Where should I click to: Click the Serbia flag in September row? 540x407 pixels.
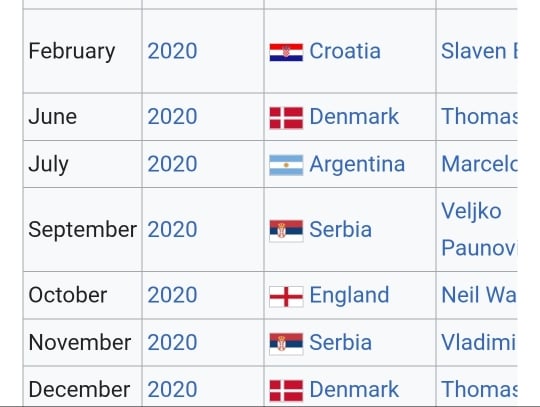tap(286, 231)
